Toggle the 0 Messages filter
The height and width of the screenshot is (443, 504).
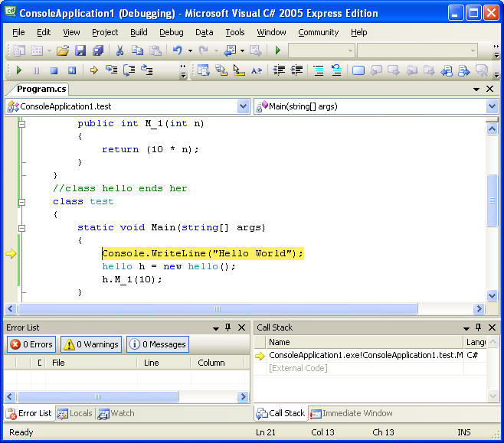point(157,344)
